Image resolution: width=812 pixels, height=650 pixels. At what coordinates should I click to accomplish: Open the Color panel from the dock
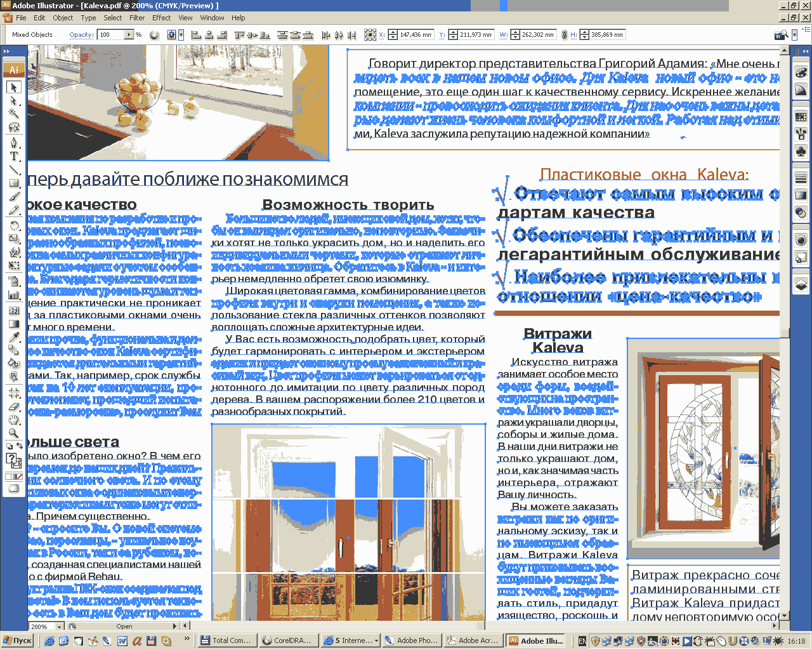(801, 73)
